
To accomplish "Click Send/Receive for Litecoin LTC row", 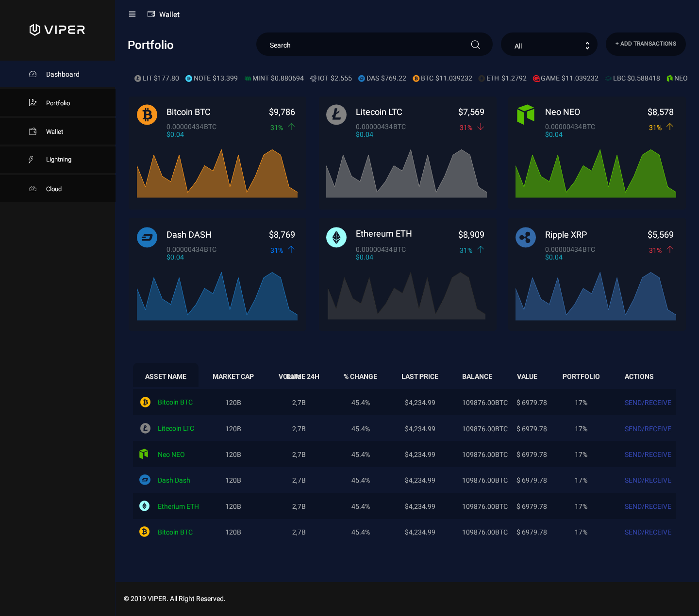I will click(x=648, y=429).
